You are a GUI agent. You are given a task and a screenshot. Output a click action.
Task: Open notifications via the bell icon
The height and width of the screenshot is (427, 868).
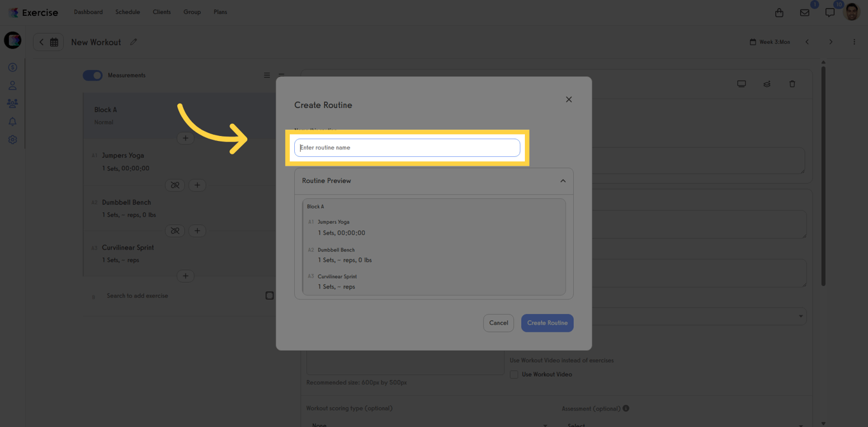[x=13, y=121]
